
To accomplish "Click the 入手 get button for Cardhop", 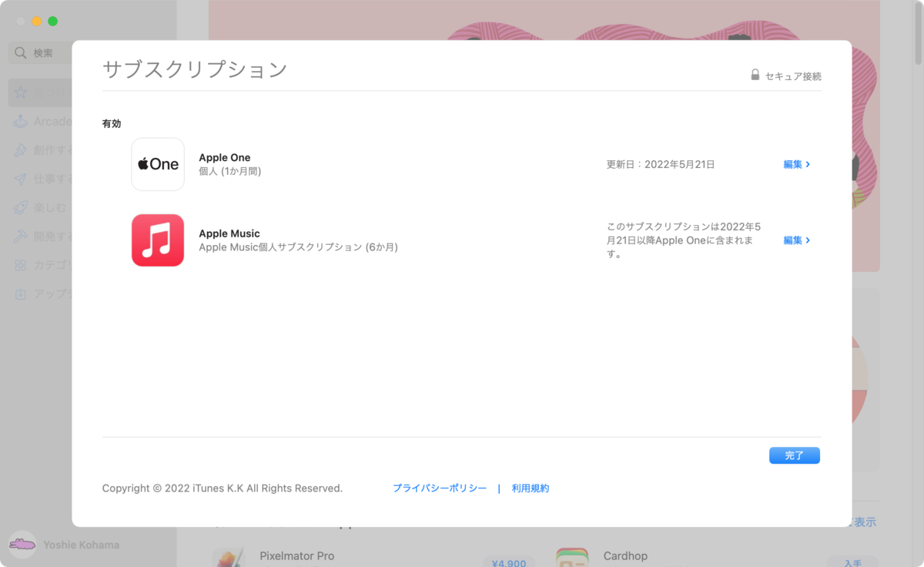I will click(853, 562).
